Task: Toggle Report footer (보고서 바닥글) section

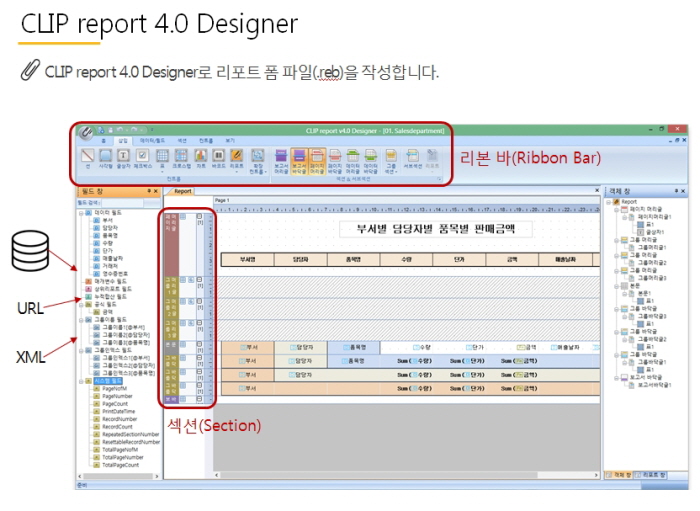Action: (x=299, y=162)
